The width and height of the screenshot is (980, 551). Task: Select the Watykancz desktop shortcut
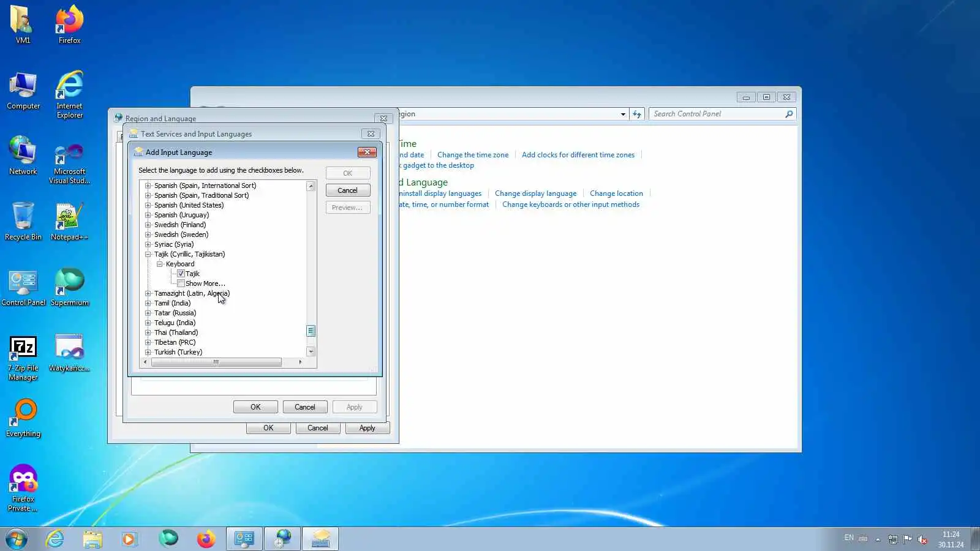point(69,353)
